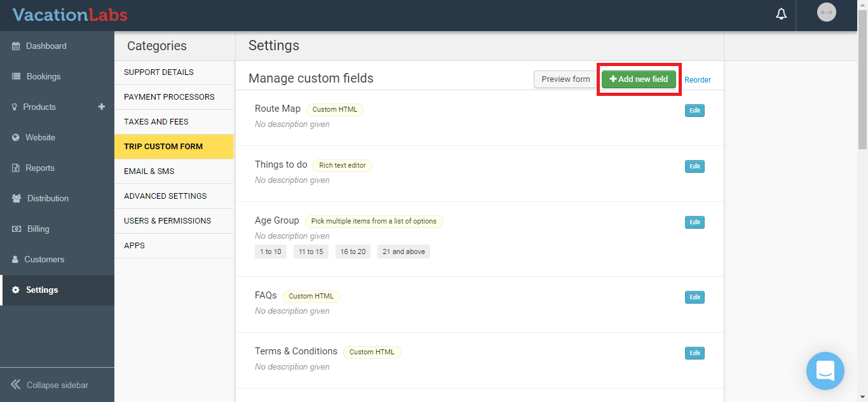Edit the Route Map field
Screen dimensions: 868x402
point(695,111)
